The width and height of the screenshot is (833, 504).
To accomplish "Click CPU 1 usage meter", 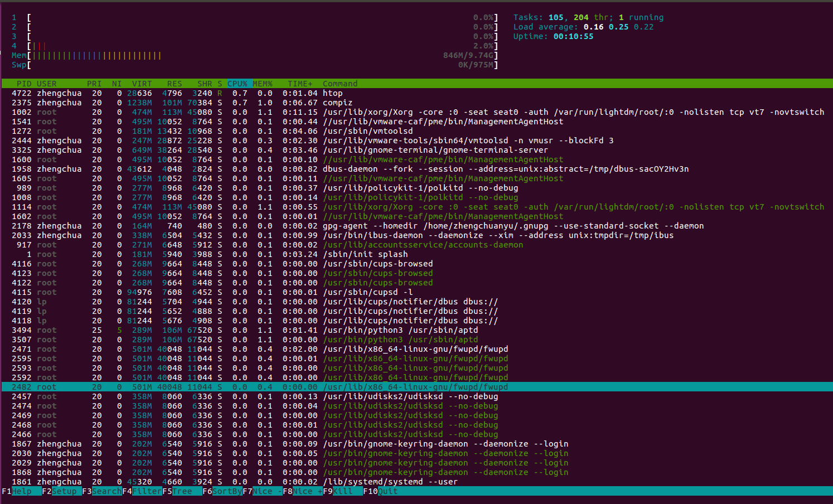I will 255,17.
